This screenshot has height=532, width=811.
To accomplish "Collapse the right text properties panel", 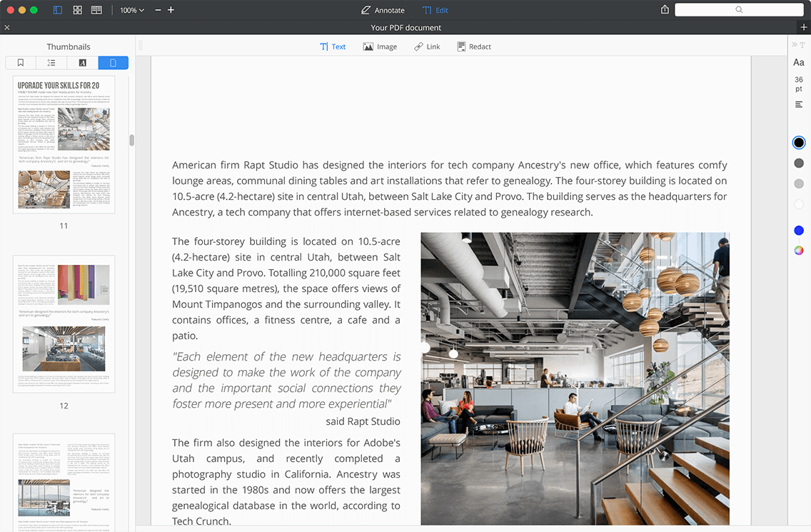I will [795, 45].
